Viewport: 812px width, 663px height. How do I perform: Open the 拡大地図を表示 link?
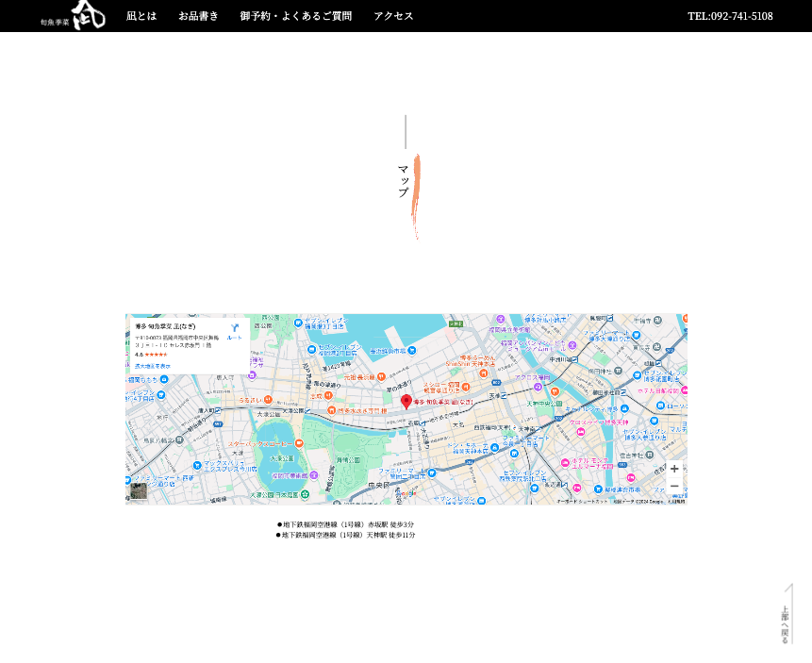click(x=153, y=366)
